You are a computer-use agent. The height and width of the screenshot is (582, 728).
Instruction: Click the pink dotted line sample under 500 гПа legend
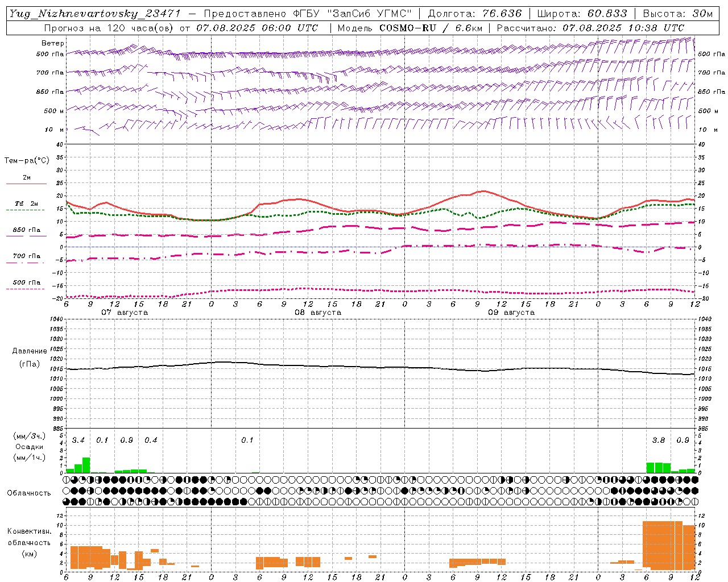[26, 289]
